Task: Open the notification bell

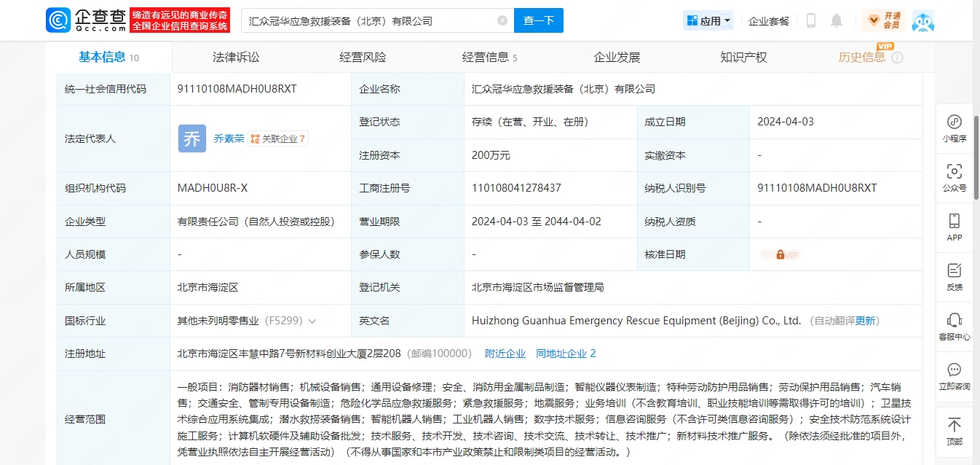Action: 837,20
